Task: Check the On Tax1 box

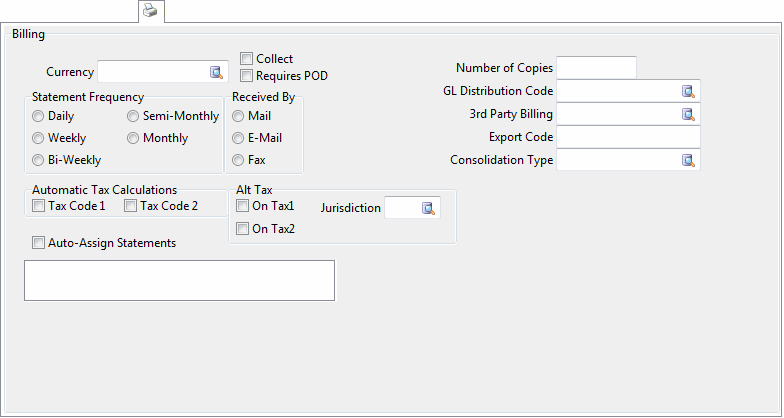Action: [x=243, y=206]
